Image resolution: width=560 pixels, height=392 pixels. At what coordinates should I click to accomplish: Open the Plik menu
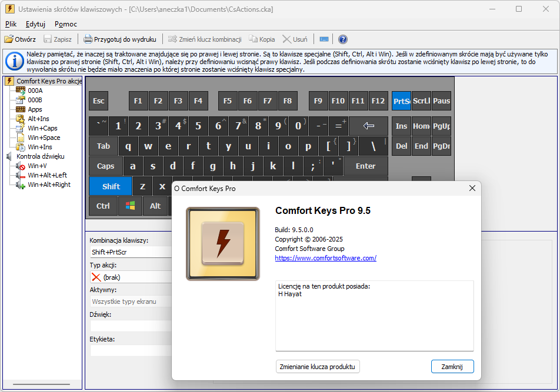click(11, 24)
